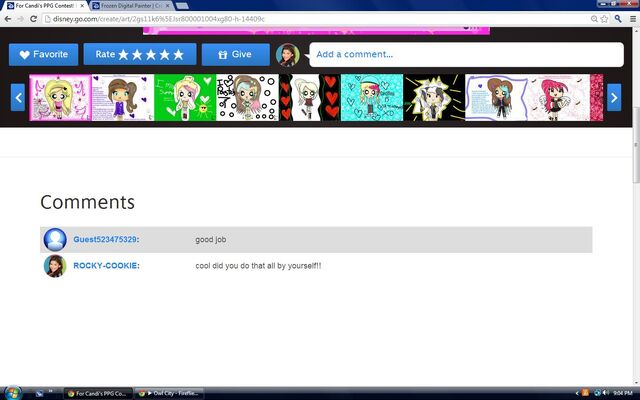
Task: Click the Favorite heart button
Action: coord(43,55)
